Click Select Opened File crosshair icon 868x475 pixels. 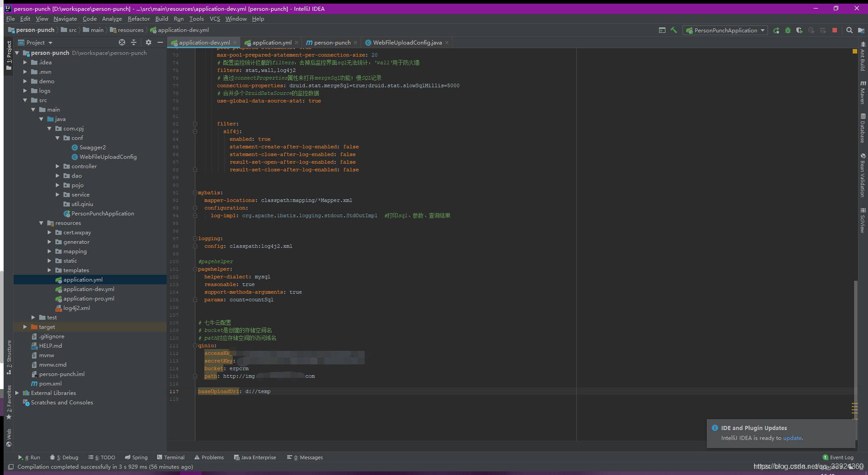(122, 42)
